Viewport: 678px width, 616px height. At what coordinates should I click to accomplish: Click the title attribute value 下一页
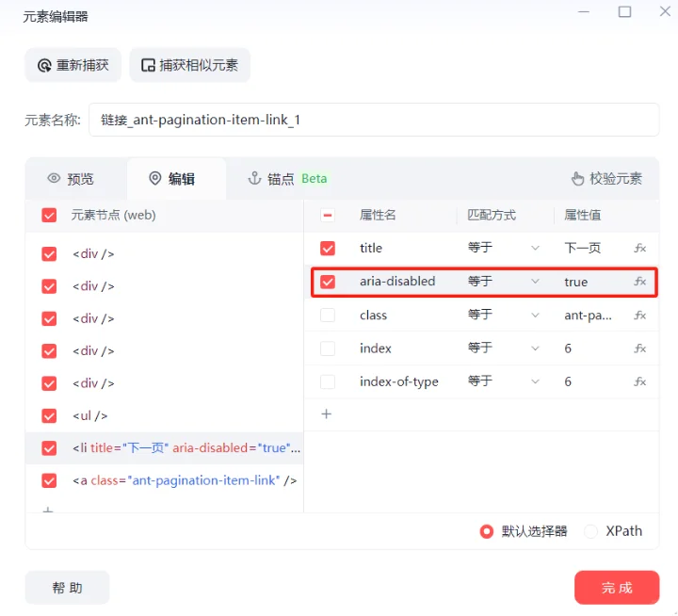(583, 249)
